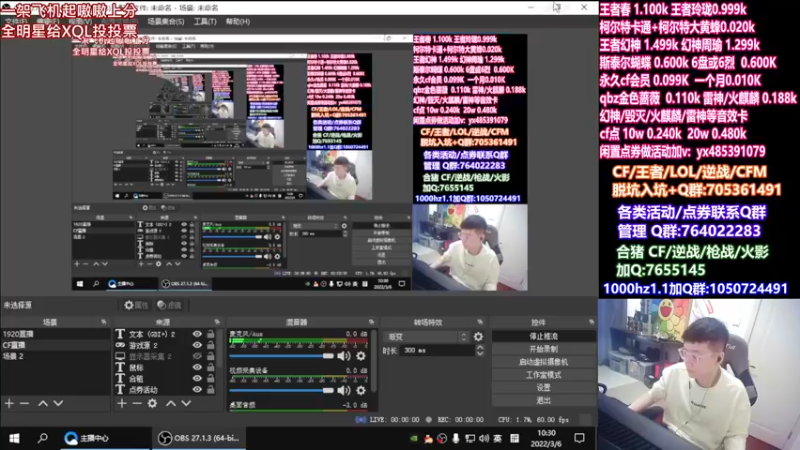
Task: Adjust 视频采集设备 volume slider
Action: coord(281,390)
